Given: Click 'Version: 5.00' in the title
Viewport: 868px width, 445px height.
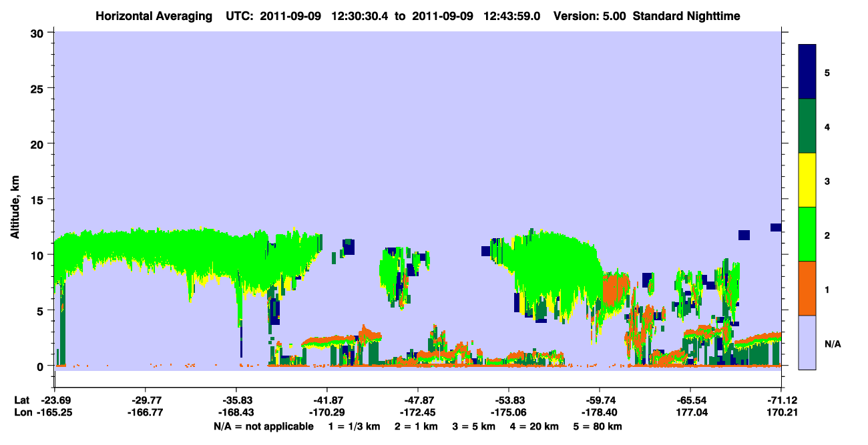Looking at the screenshot, I should [590, 16].
